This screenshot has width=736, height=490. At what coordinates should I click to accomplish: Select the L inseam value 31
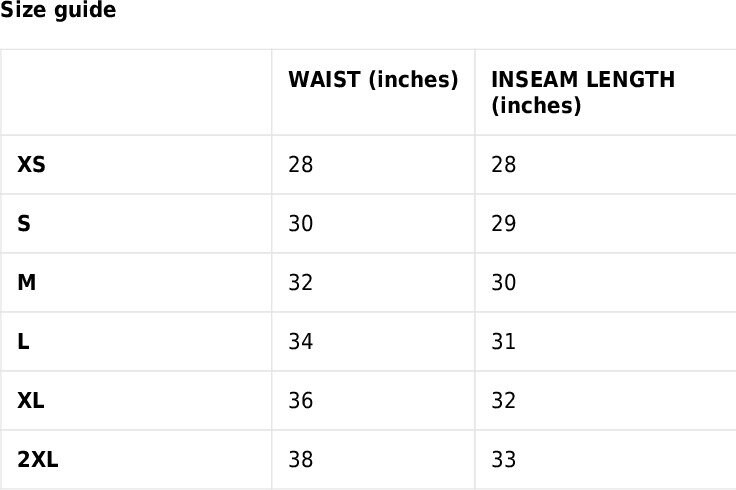pyautogui.click(x=504, y=342)
